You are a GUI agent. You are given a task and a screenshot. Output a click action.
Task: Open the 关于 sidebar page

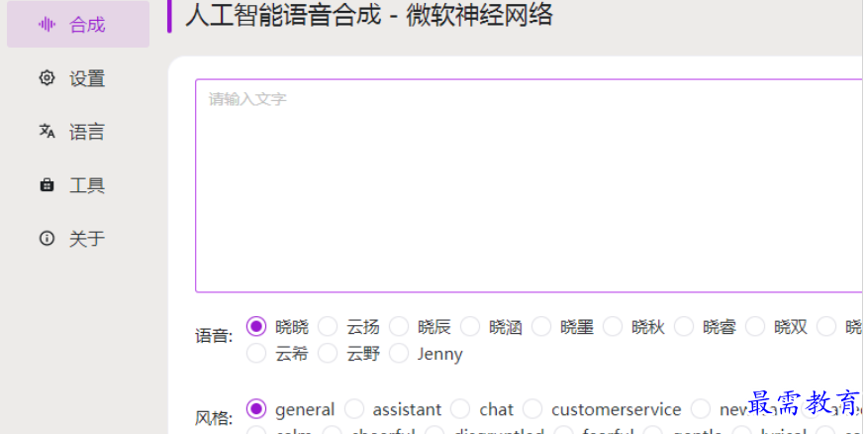pyautogui.click(x=78, y=239)
